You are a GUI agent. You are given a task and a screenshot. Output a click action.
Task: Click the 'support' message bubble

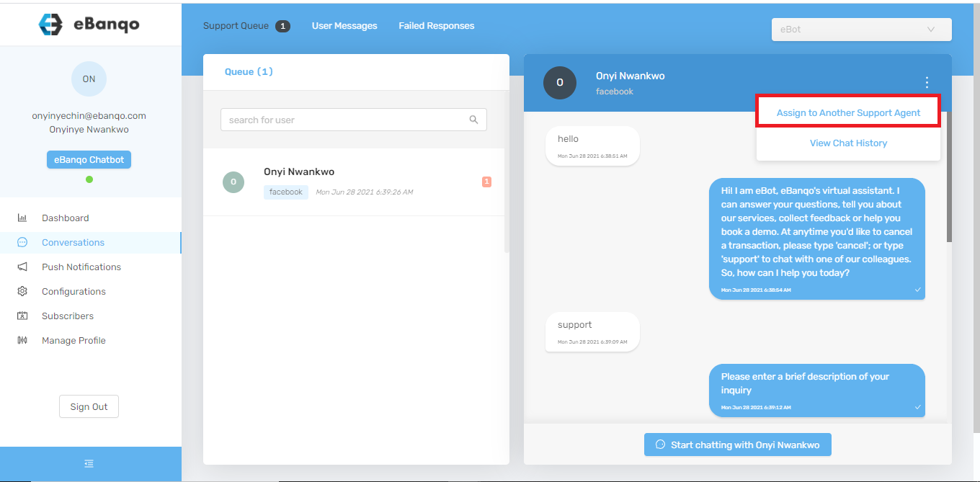[592, 331]
